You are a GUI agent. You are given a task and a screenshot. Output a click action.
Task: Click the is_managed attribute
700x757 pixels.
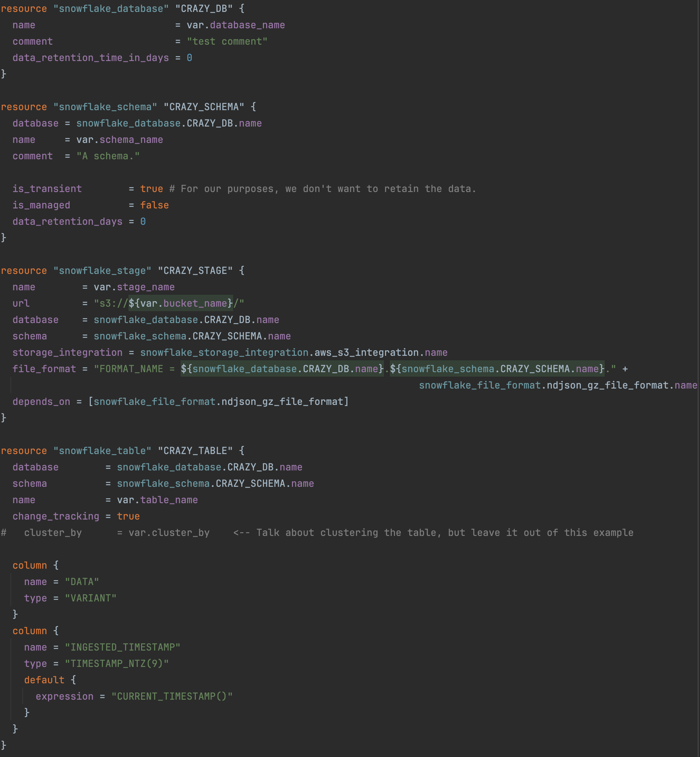click(x=41, y=205)
